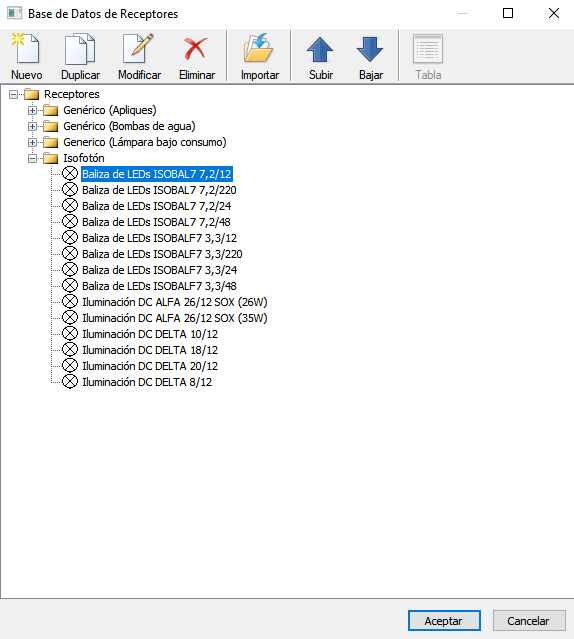Select Genérico (Bombas de agua) folder label
The height and width of the screenshot is (639, 574).
click(129, 126)
